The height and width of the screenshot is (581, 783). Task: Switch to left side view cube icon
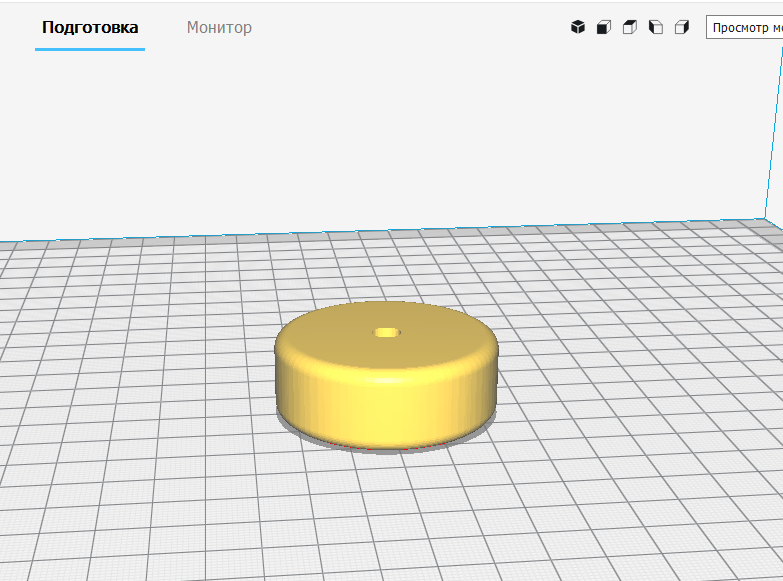[x=656, y=27]
